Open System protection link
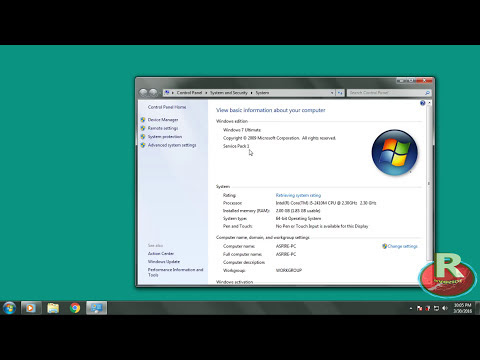The width and height of the screenshot is (480, 360). pos(165,137)
